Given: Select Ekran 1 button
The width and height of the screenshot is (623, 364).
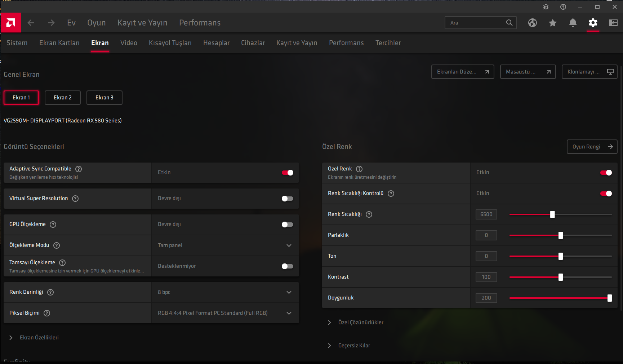Looking at the screenshot, I should (x=21, y=98).
